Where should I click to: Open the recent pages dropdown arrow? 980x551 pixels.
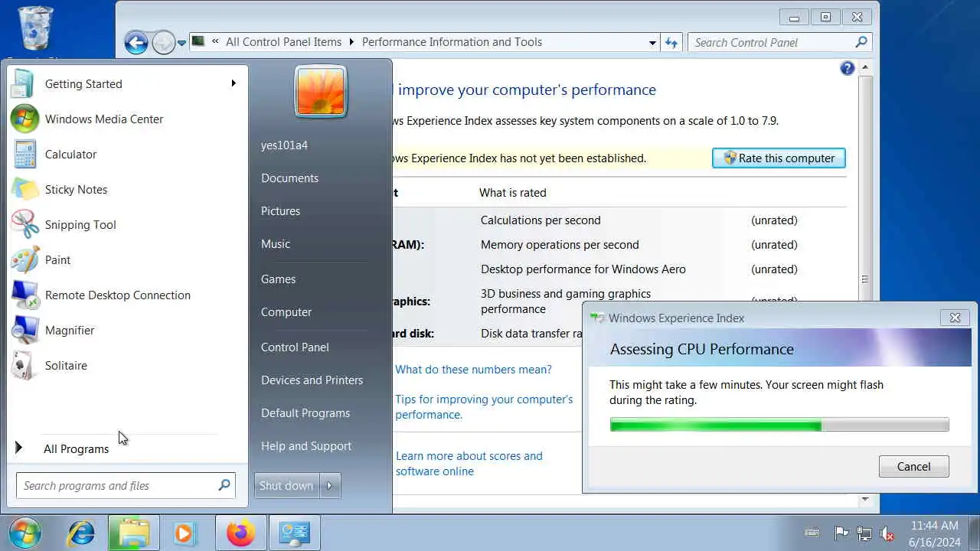pyautogui.click(x=181, y=43)
